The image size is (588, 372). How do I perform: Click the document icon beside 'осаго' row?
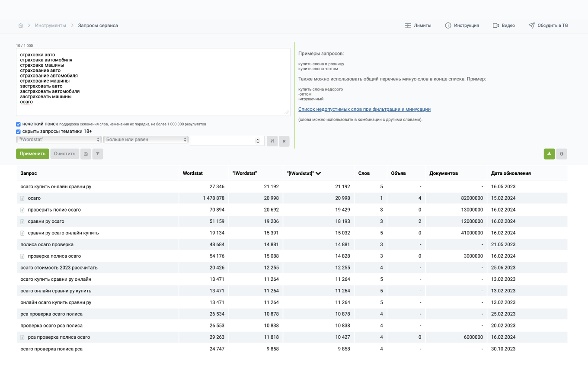click(23, 199)
